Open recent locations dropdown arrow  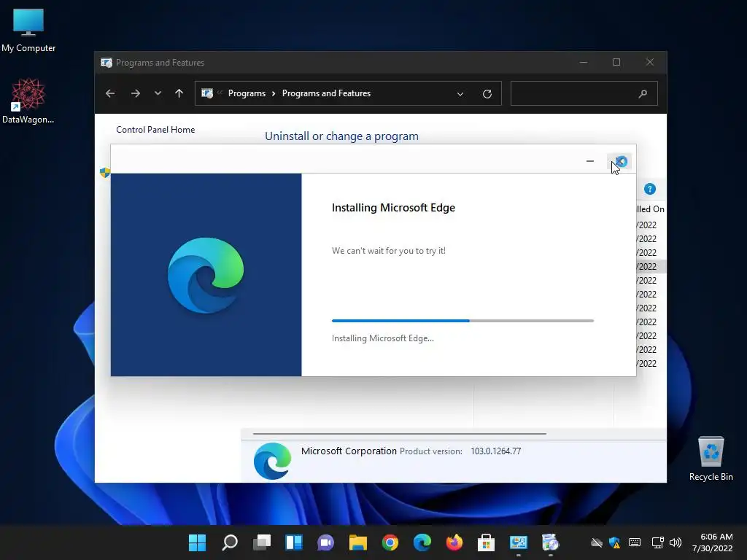coord(158,93)
